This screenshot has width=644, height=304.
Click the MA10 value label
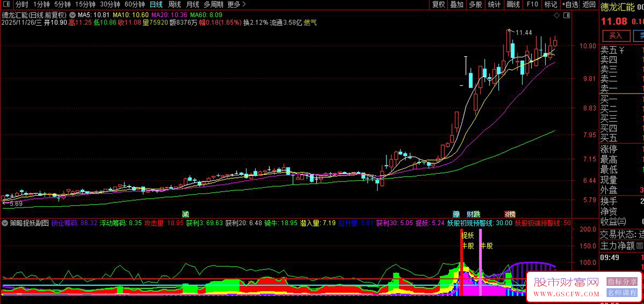tap(130, 15)
